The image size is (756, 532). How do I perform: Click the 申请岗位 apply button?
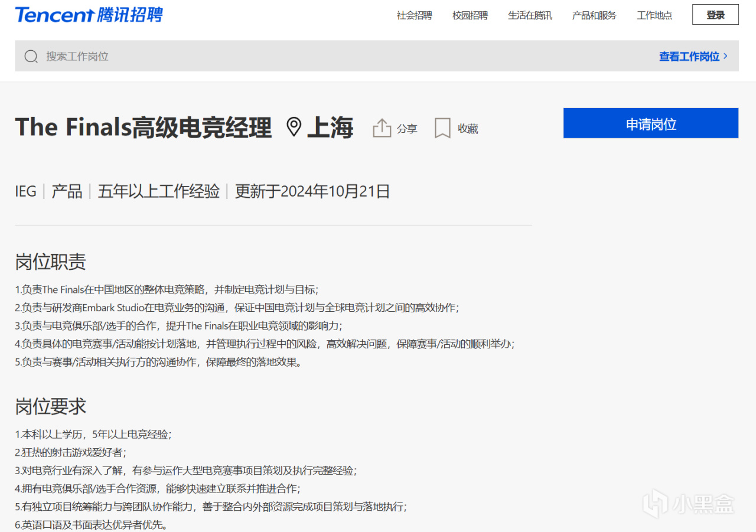click(651, 123)
